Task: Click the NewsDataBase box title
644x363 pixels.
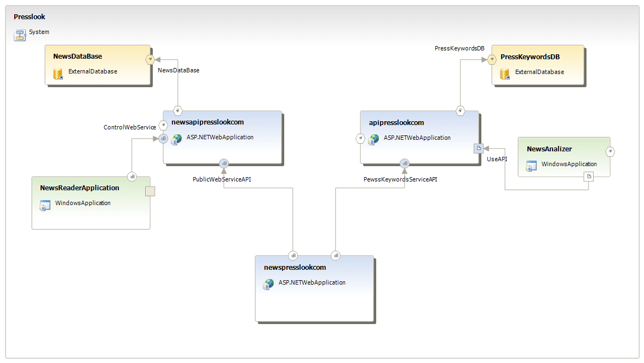Action: click(x=78, y=56)
